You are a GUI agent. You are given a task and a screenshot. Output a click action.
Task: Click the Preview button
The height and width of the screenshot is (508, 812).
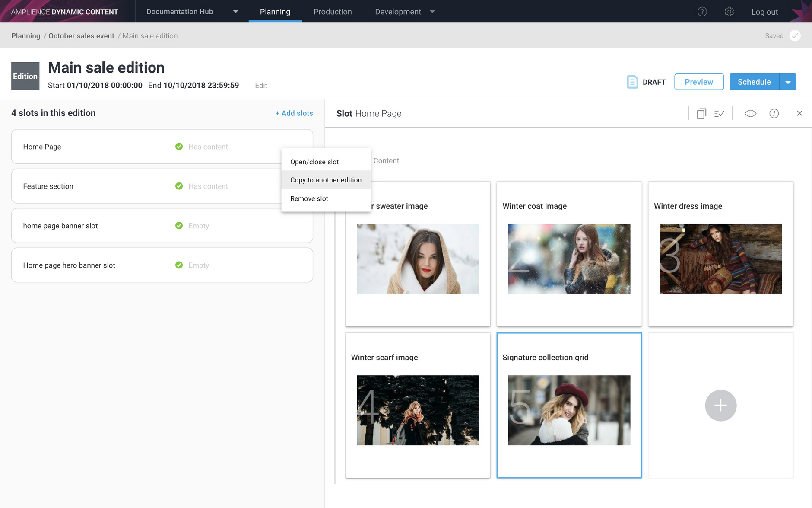coord(698,82)
